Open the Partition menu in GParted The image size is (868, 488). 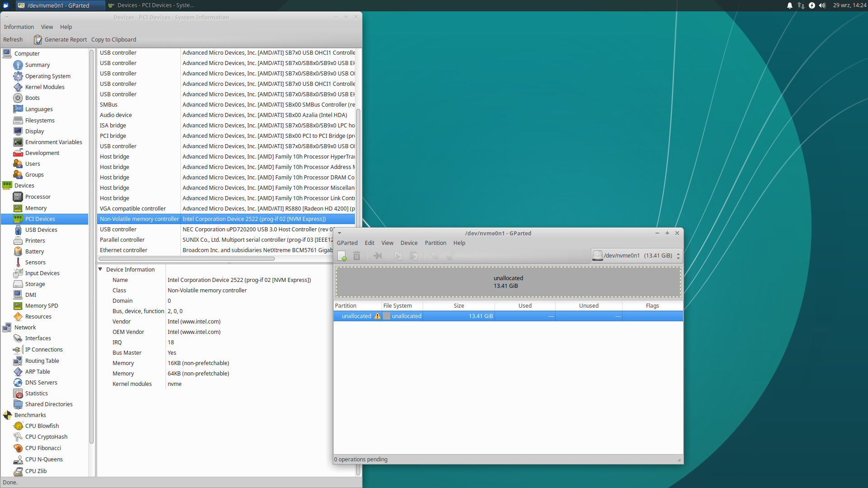click(435, 243)
